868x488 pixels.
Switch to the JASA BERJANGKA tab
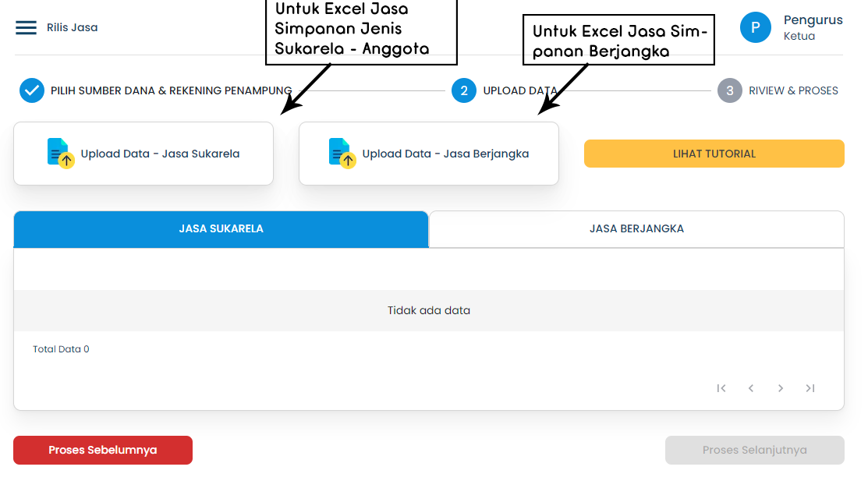pos(636,228)
